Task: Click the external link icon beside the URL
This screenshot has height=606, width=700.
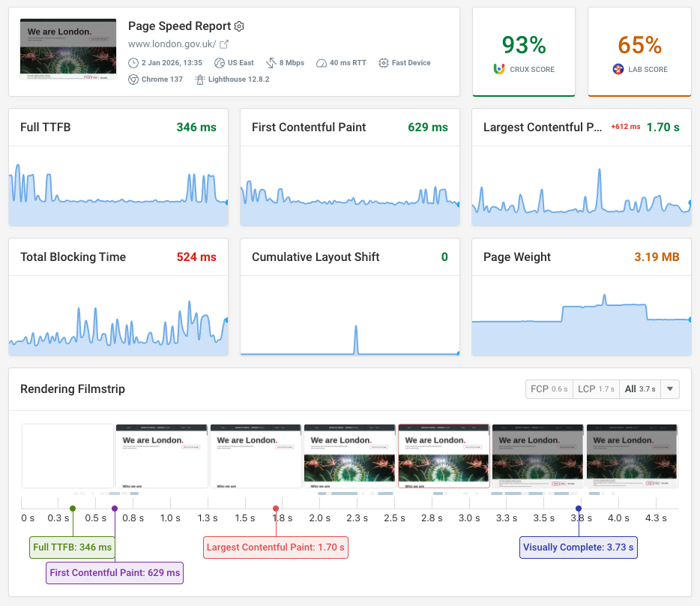Action: point(226,43)
